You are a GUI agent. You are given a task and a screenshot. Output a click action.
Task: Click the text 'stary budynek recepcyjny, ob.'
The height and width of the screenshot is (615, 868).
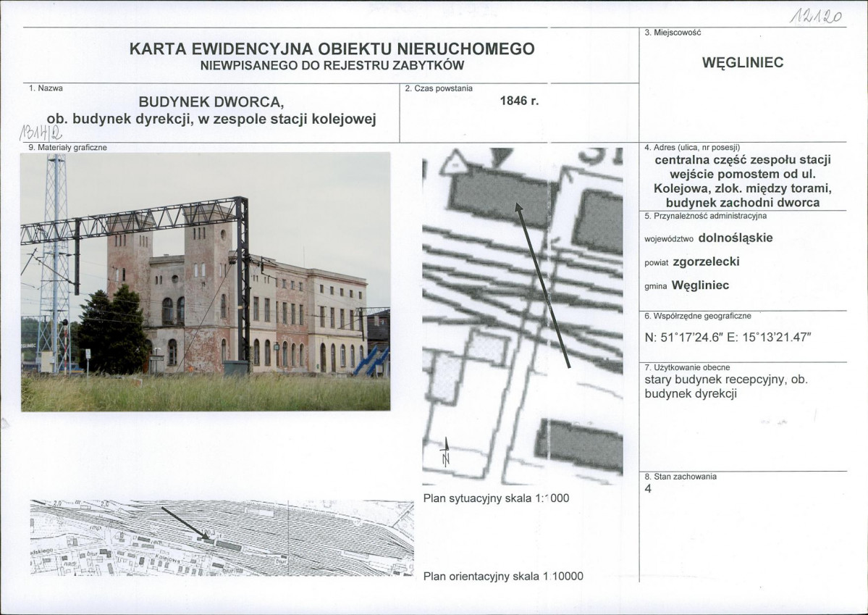[725, 380]
